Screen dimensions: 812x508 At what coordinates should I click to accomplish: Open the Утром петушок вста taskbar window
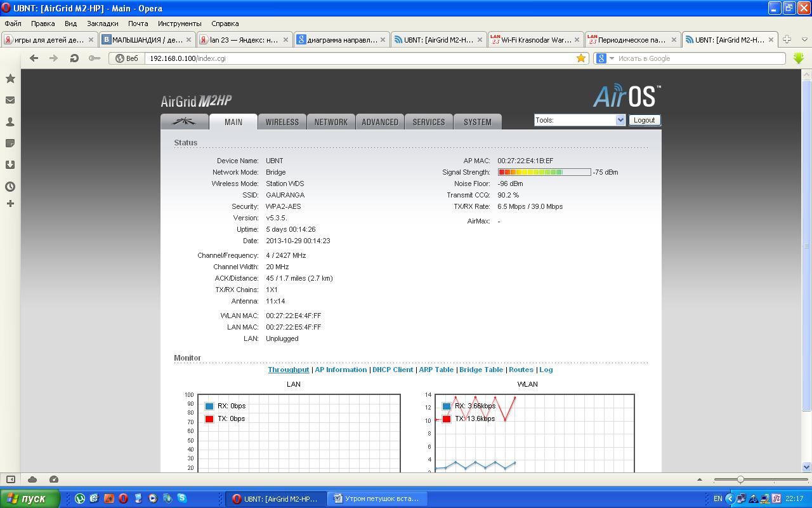click(x=377, y=498)
